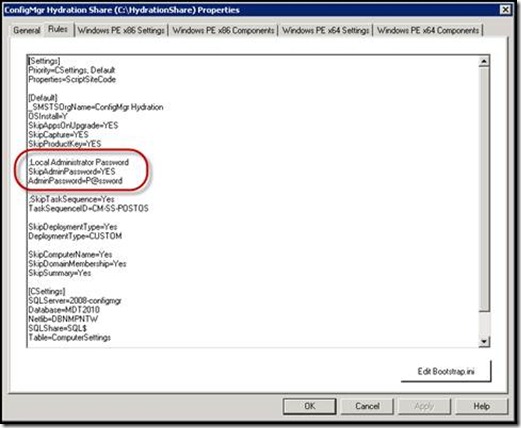Image resolution: width=521 pixels, height=428 pixels.
Task: Click the SkipProductKey=YES line
Action: 65,144
